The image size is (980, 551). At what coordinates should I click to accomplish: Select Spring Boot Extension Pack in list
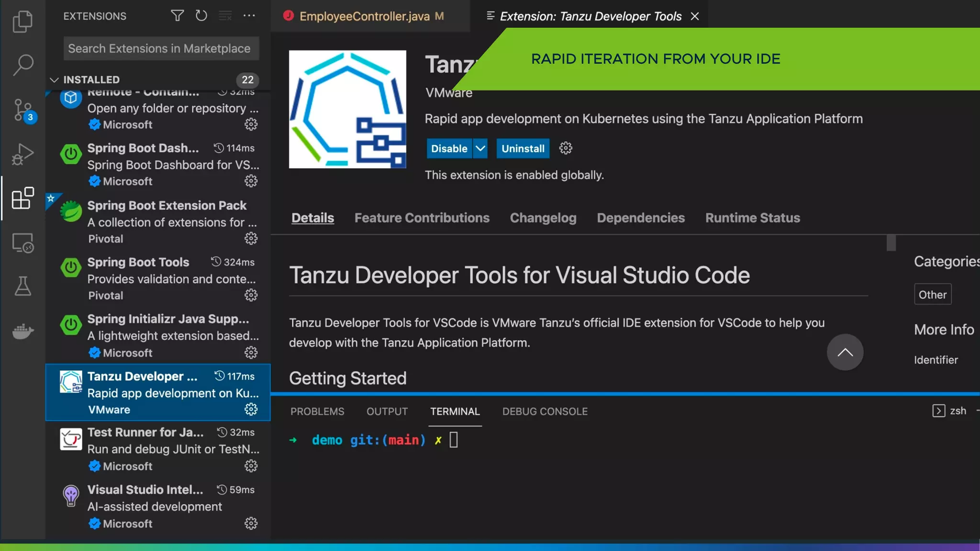click(x=158, y=221)
